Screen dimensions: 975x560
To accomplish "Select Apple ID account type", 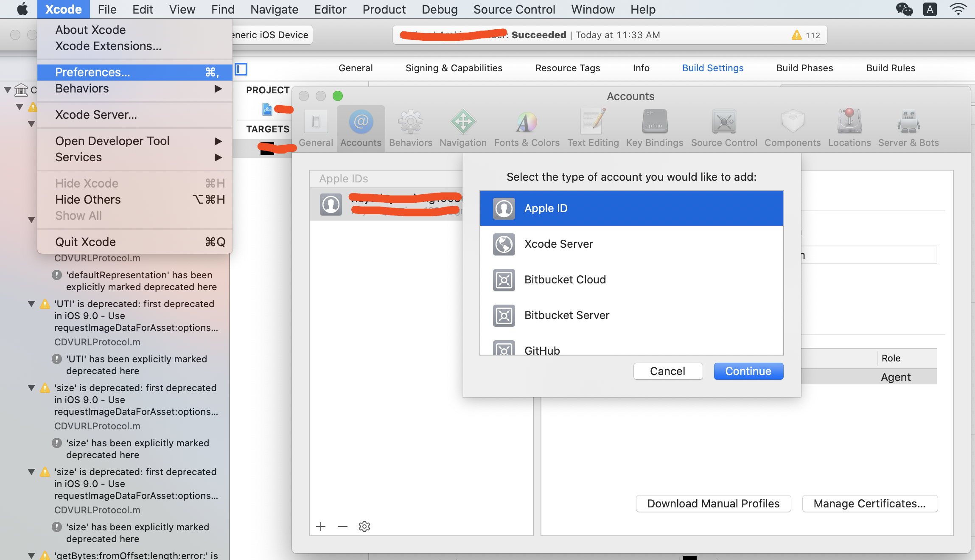I will pyautogui.click(x=631, y=208).
